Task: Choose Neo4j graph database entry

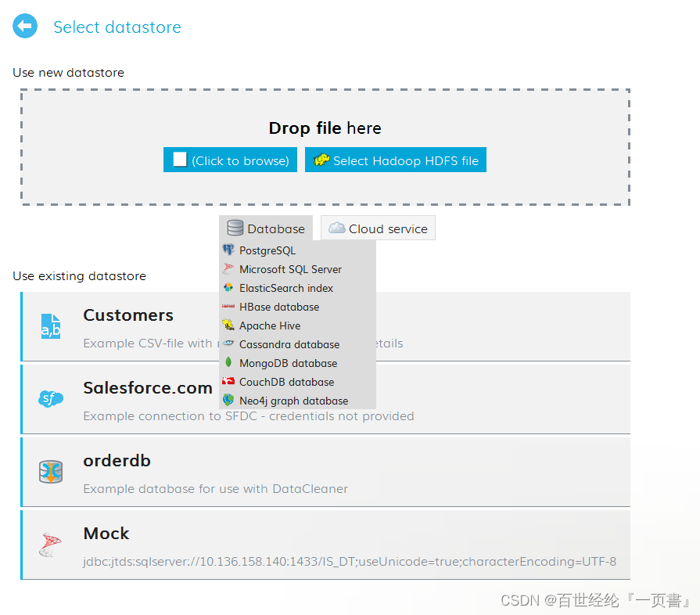Action: click(x=297, y=400)
